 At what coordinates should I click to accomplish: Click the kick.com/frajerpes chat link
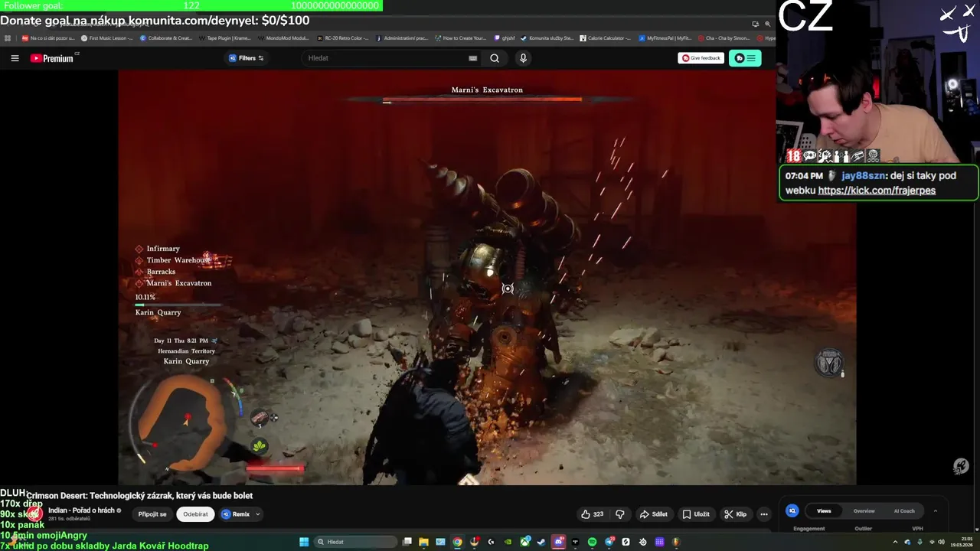click(x=877, y=191)
